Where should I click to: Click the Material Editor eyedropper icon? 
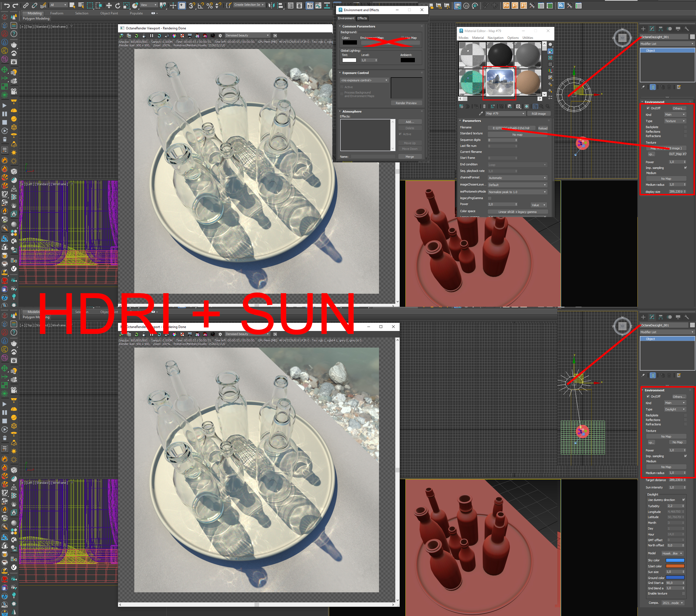point(481,113)
